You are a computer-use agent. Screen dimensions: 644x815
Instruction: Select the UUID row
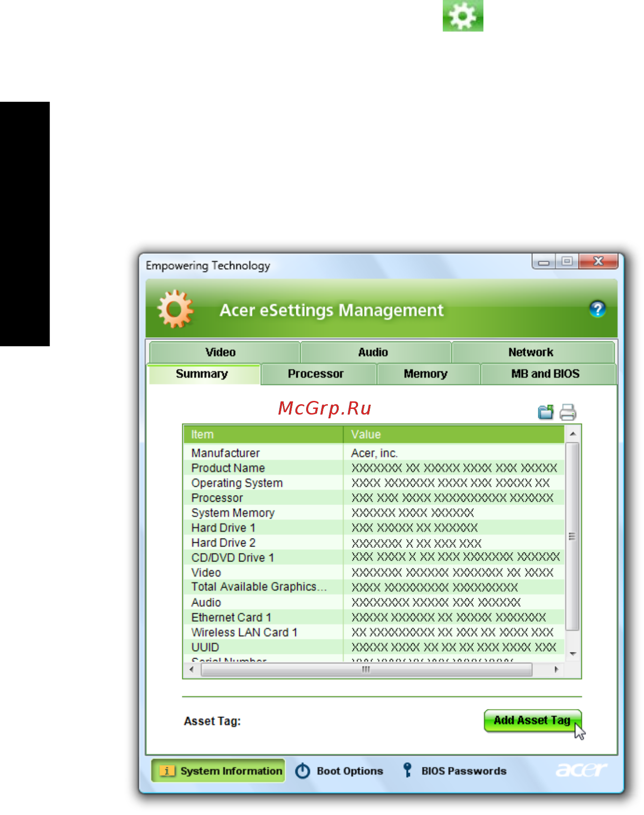click(x=374, y=647)
